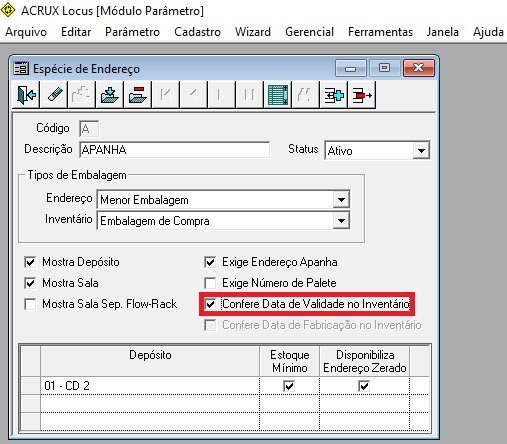Screen dimensions: 507x444
Task: Expand the Endereço packaging type dropdown
Action: click(x=341, y=200)
